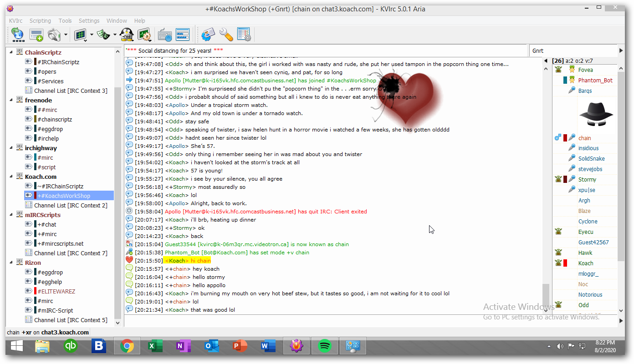Open dropdown arrow beside the plug icon

66,35
